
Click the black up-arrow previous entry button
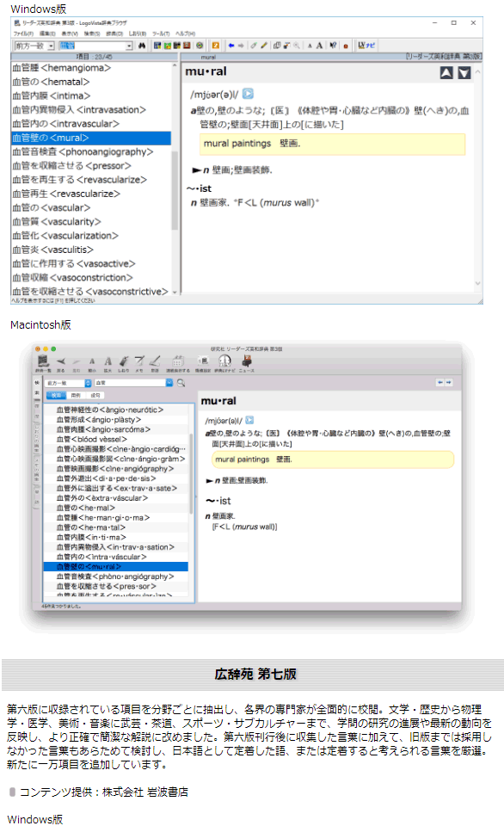(x=446, y=72)
